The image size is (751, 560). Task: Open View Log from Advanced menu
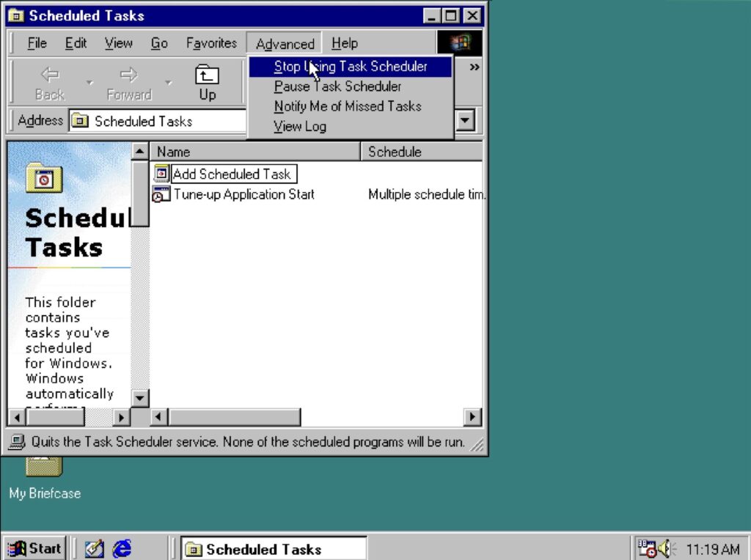point(300,126)
